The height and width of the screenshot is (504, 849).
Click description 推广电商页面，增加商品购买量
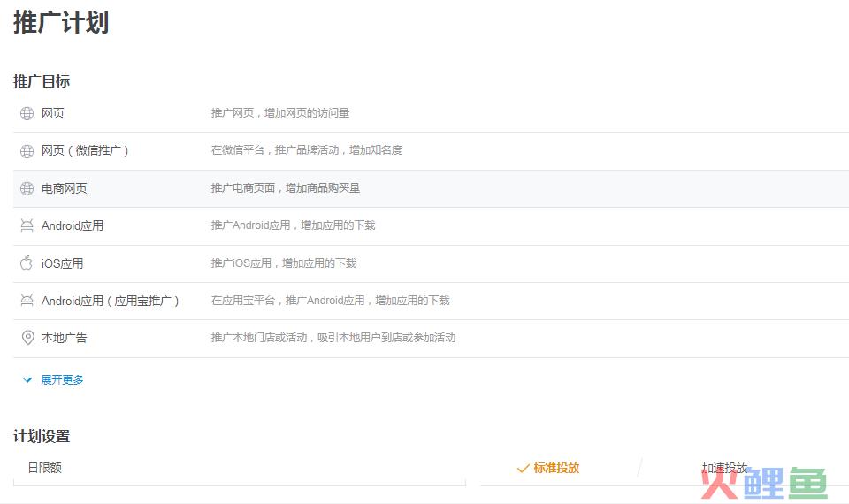pos(286,188)
